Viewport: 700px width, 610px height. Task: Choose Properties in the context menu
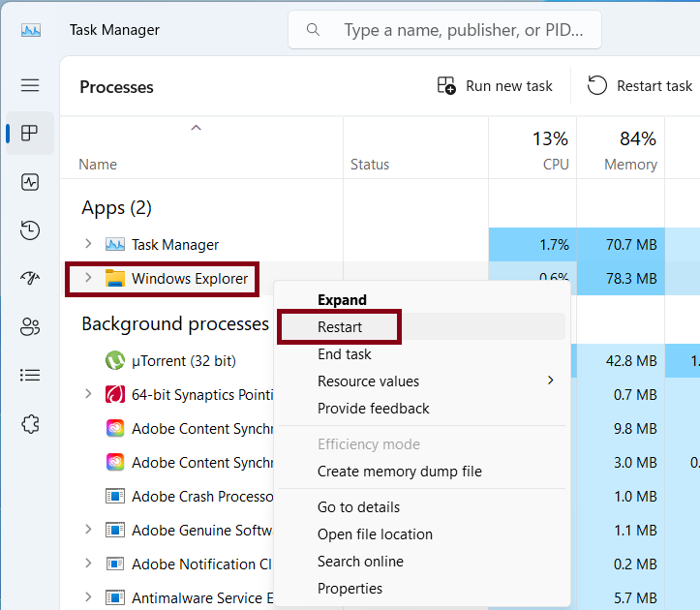[350, 589]
